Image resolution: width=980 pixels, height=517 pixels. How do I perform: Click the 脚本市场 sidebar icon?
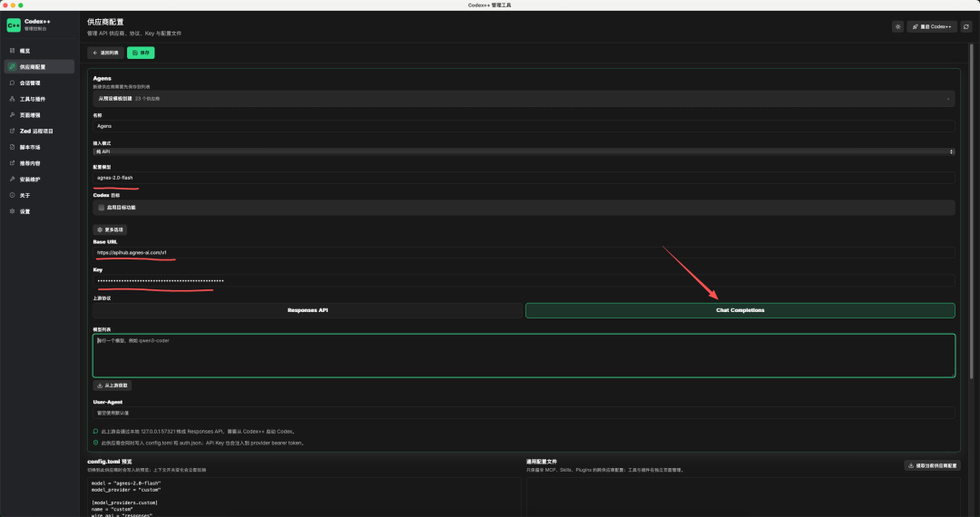point(12,147)
